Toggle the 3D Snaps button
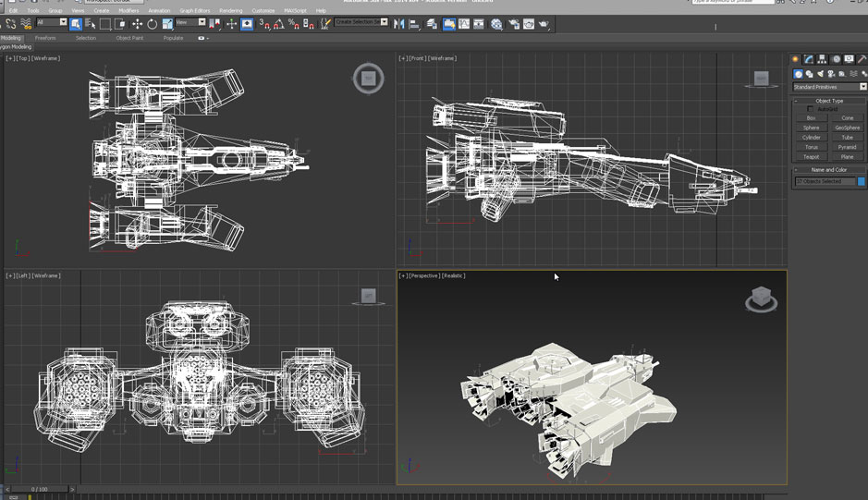 pyautogui.click(x=264, y=24)
